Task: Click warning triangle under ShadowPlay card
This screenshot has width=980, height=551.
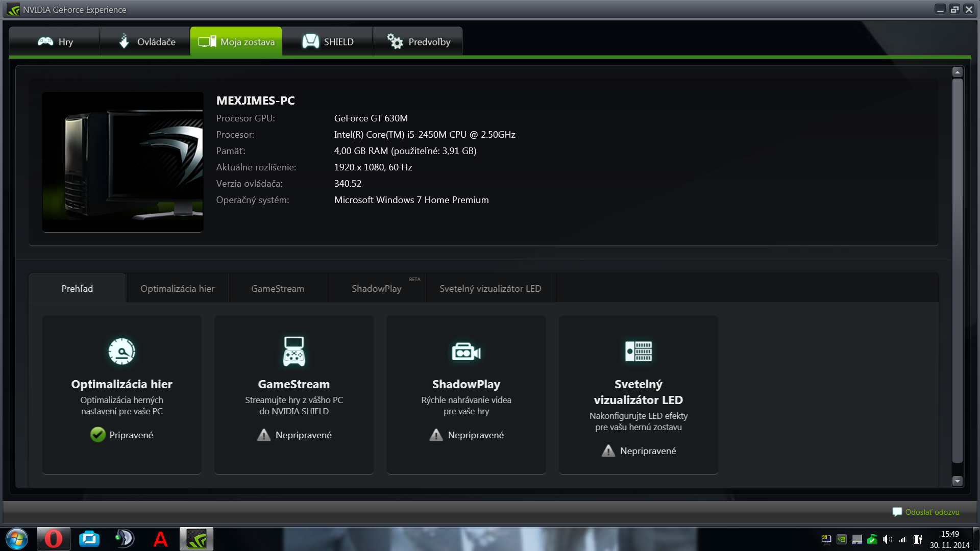Action: click(x=436, y=435)
